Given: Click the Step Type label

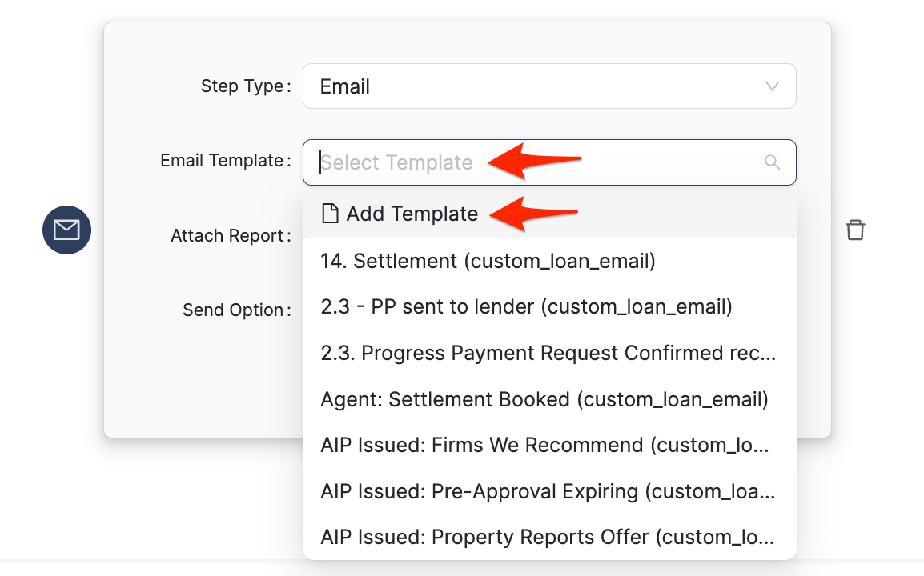Looking at the screenshot, I should 242,86.
